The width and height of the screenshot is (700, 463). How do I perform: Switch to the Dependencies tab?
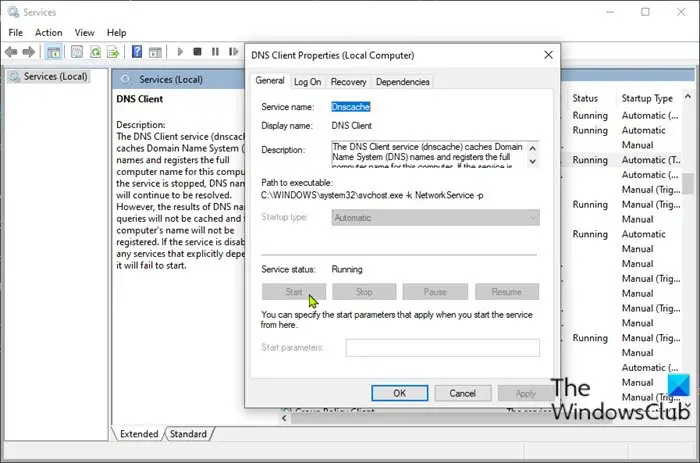403,82
